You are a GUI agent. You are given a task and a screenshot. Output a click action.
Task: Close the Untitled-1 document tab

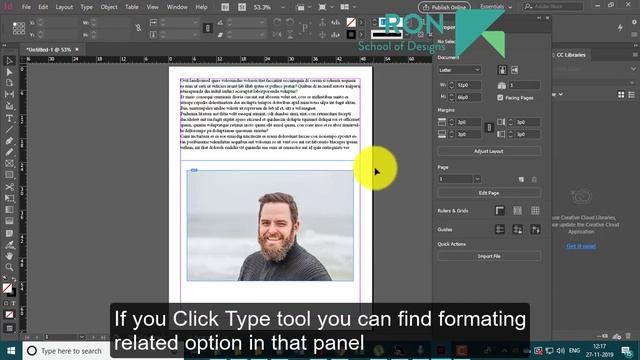pyautogui.click(x=77, y=49)
